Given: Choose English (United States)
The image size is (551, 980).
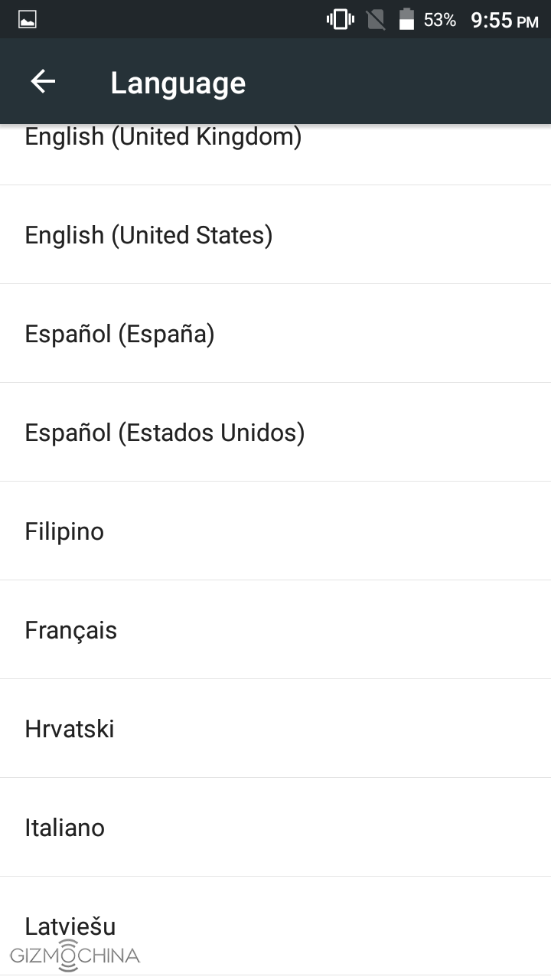Looking at the screenshot, I should click(148, 235).
